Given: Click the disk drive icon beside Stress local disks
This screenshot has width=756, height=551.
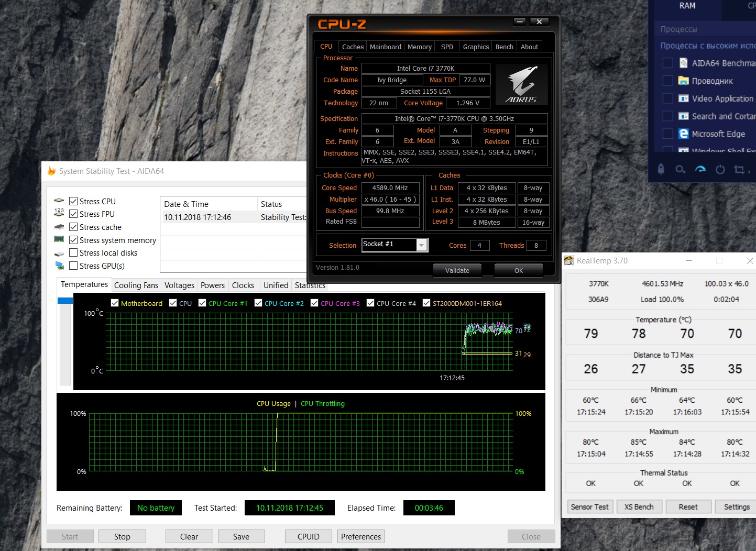Looking at the screenshot, I should pos(59,253).
